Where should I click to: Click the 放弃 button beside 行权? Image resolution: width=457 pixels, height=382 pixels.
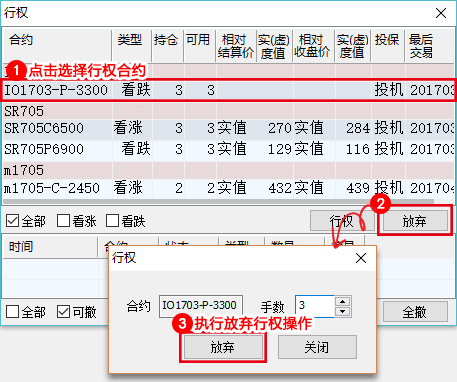click(x=415, y=221)
